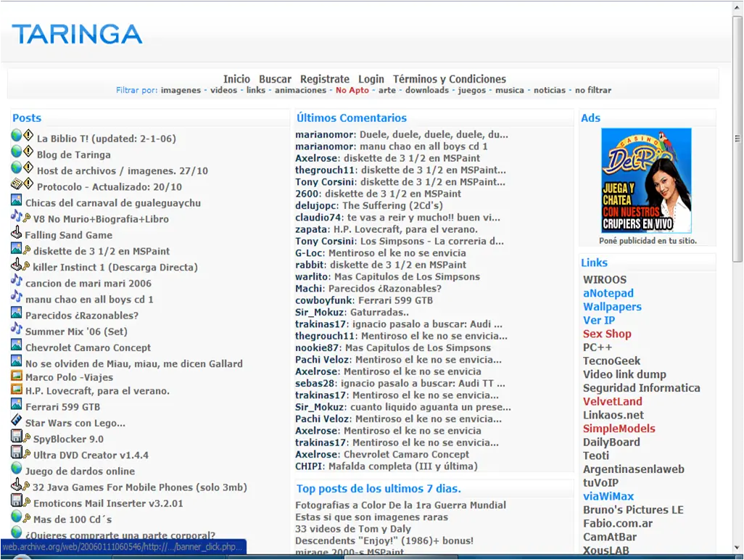
Task: Filter posts by videos
Action: click(x=223, y=90)
